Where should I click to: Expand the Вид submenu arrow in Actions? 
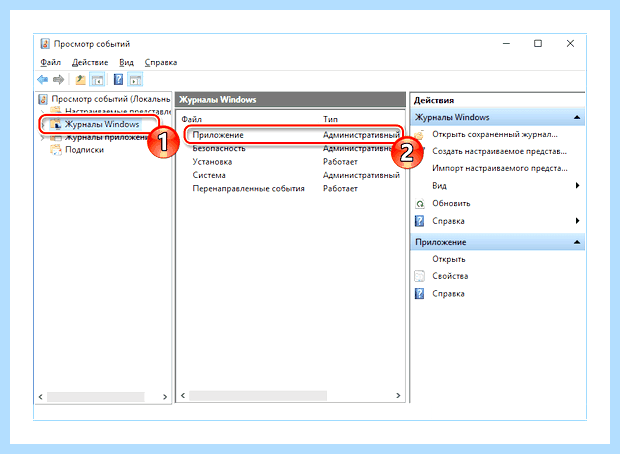coord(578,185)
